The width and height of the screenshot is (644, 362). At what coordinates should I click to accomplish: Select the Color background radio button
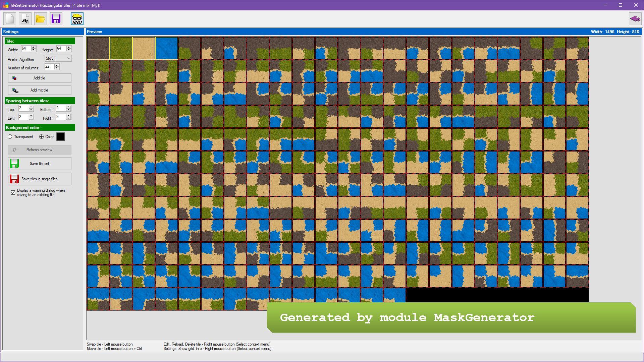(x=41, y=137)
